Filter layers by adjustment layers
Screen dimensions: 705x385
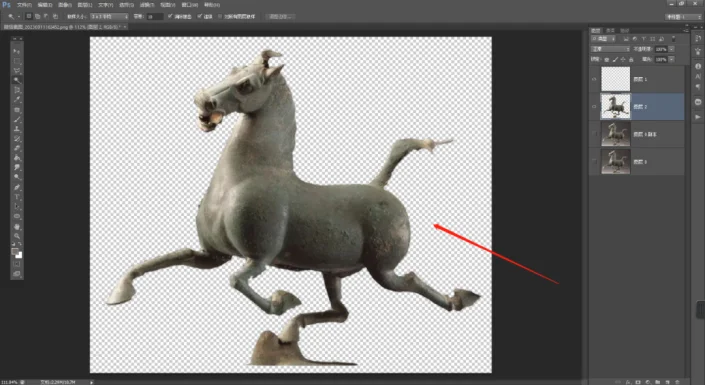(x=635, y=39)
